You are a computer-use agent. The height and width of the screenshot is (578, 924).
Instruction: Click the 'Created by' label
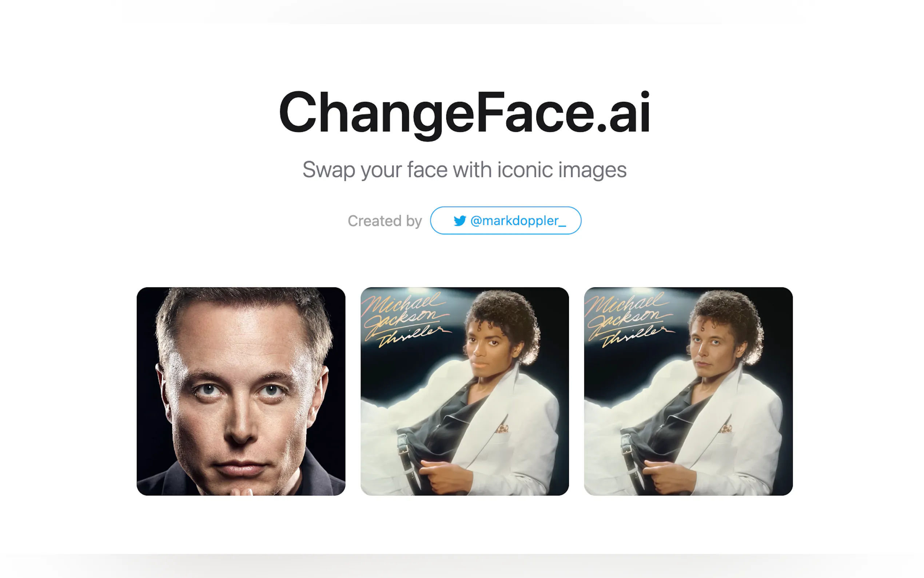coord(385,221)
